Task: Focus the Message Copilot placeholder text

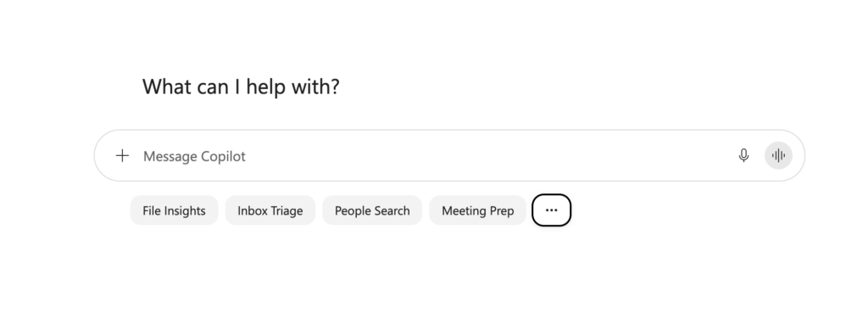Action: coord(194,156)
